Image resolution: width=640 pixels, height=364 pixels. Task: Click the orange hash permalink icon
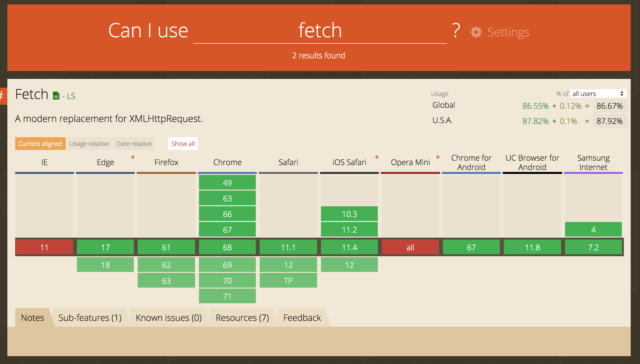click(2, 96)
